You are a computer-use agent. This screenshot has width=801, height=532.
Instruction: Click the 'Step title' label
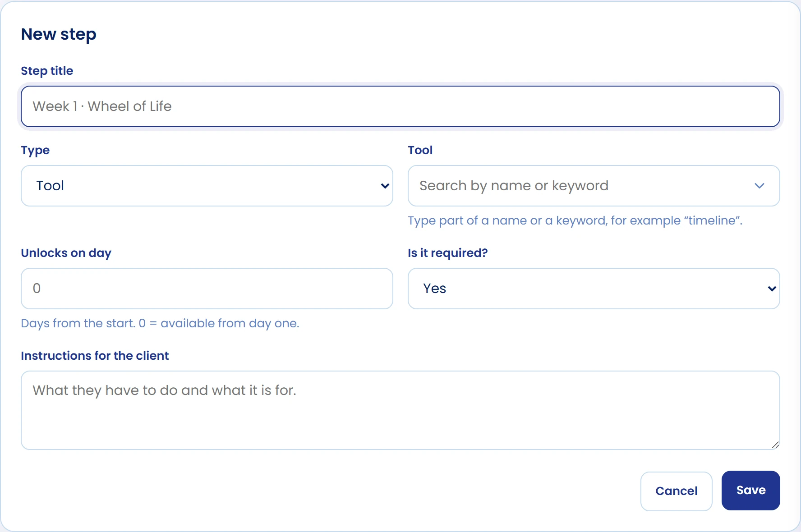point(47,71)
